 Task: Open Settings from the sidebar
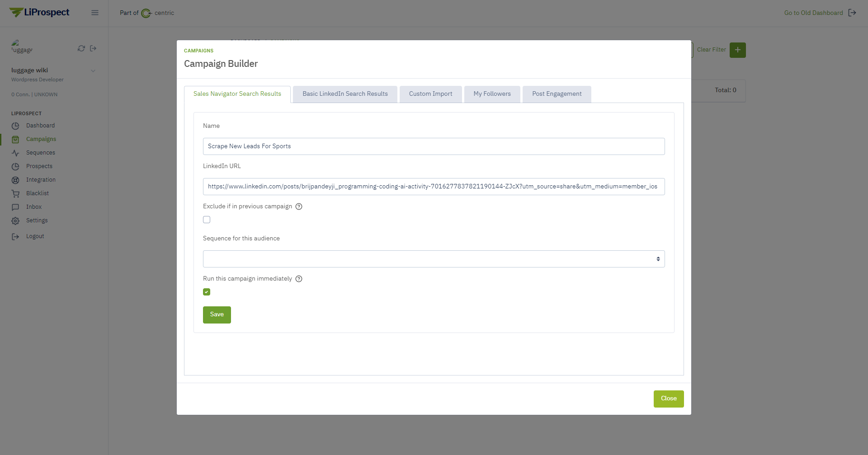[37, 220]
